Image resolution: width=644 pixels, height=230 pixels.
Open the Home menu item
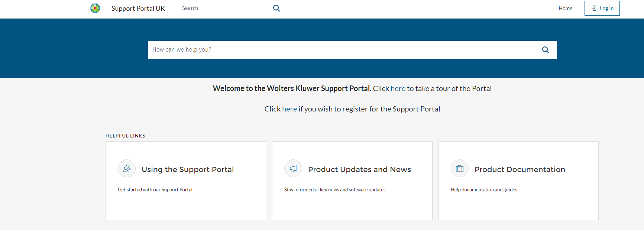point(565,8)
